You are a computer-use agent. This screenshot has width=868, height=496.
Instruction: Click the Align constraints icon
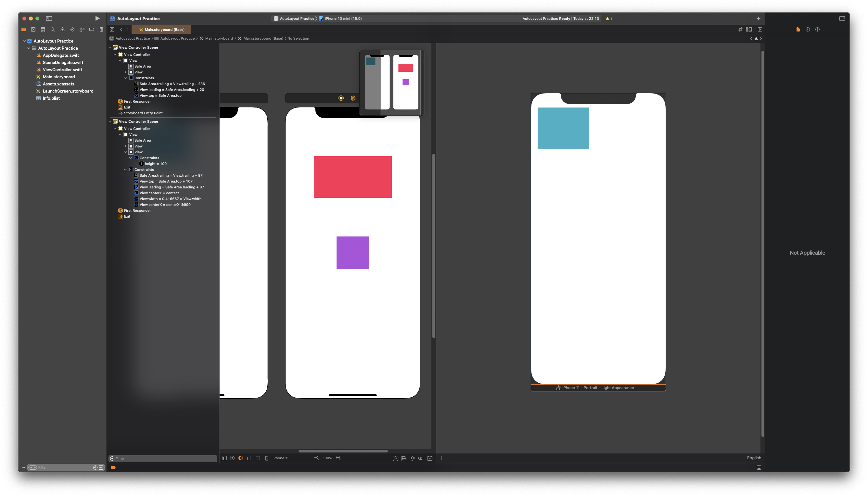404,458
